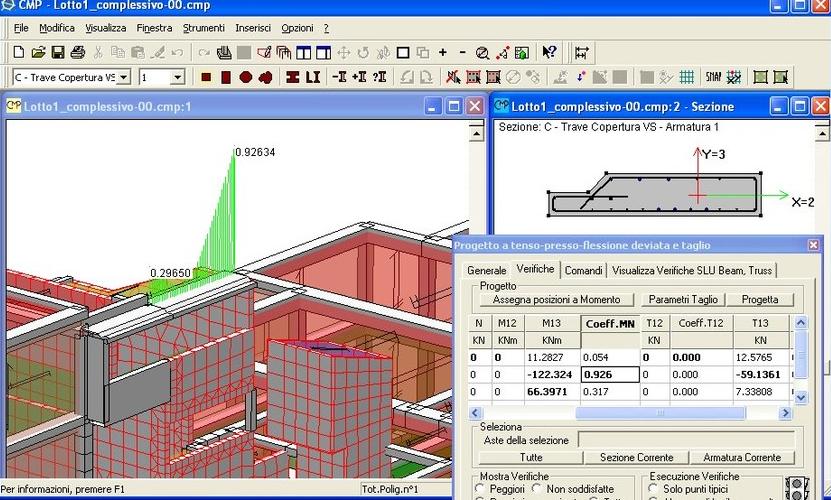
Task: Click the context help arrow-question icon
Action: [x=549, y=52]
